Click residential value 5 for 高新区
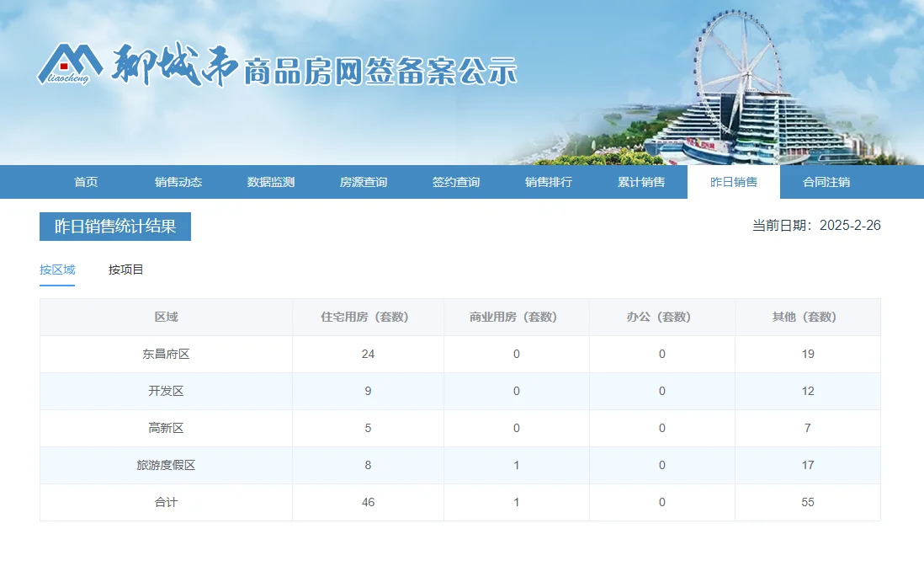Image resolution: width=924 pixels, height=566 pixels. coord(369,429)
